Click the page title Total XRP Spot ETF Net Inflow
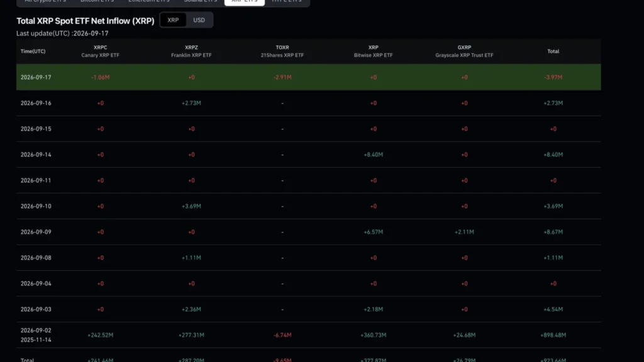Image resolution: width=644 pixels, height=362 pixels. coord(86,21)
